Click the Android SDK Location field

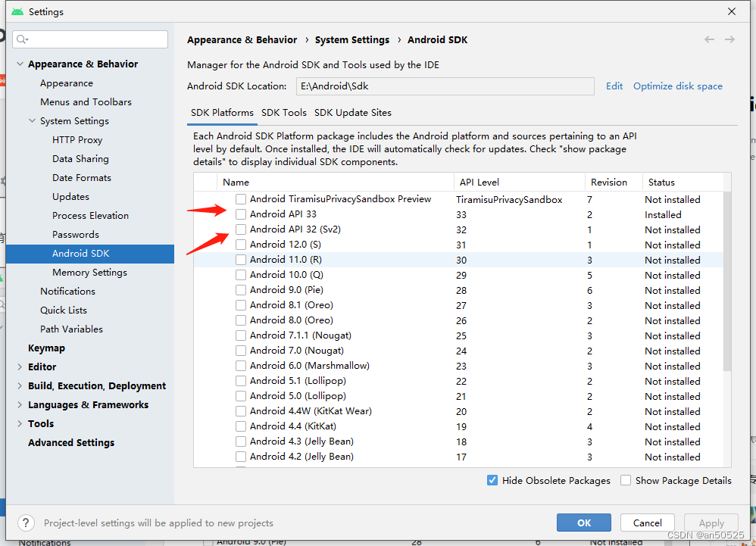(x=445, y=86)
